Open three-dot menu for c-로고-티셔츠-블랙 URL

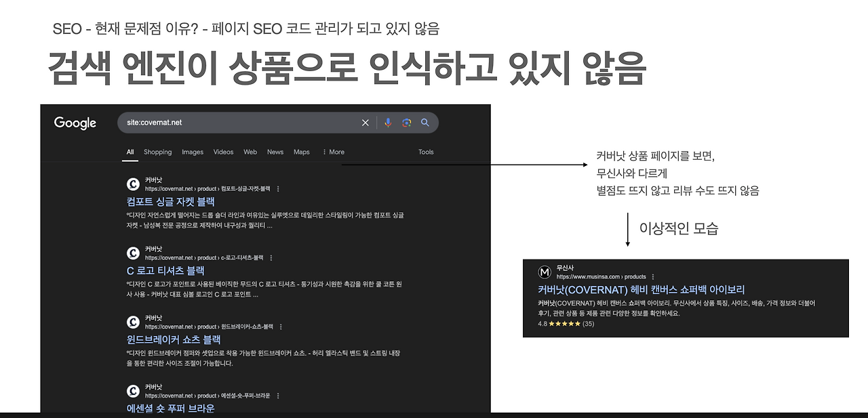(271, 258)
